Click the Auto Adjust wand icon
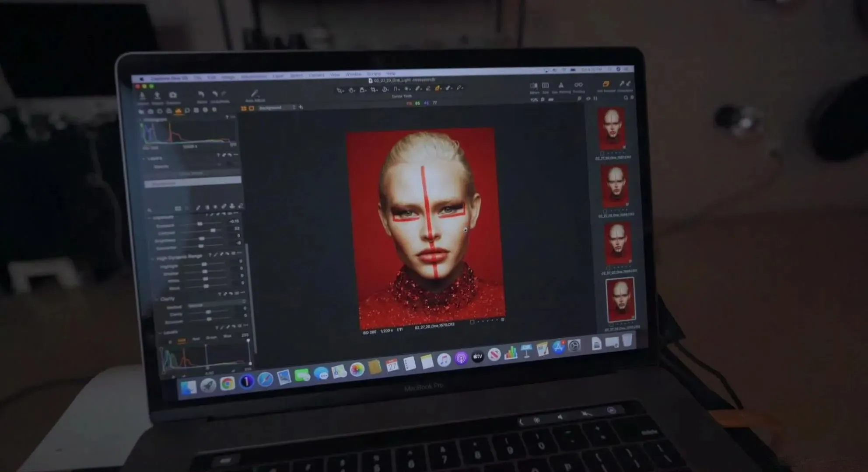This screenshot has width=868, height=472. click(255, 94)
